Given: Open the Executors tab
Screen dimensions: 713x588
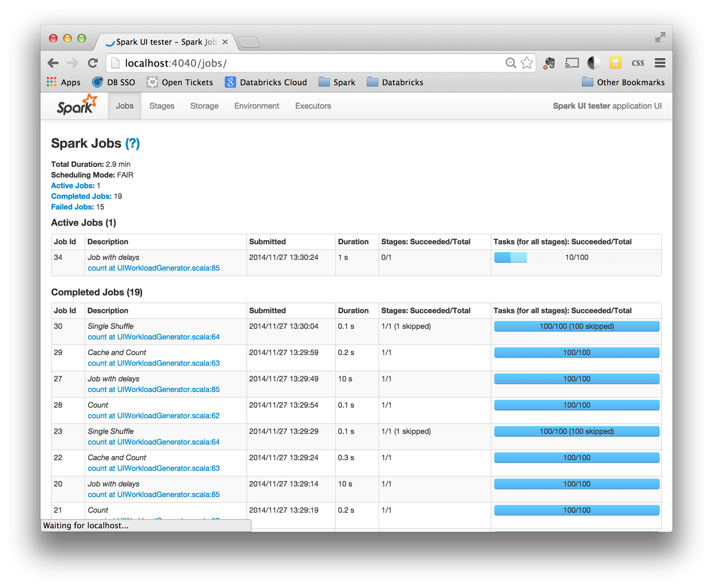Looking at the screenshot, I should point(313,106).
